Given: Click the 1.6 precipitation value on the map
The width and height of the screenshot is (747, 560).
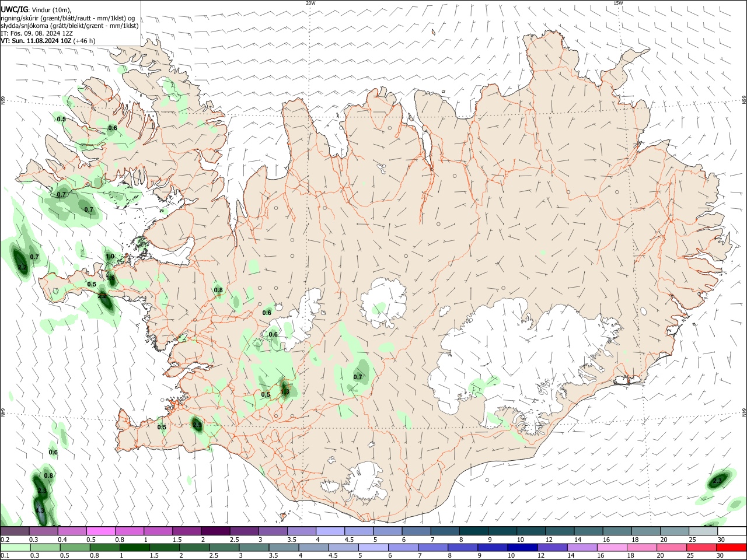Looking at the screenshot, I should click(x=111, y=278).
